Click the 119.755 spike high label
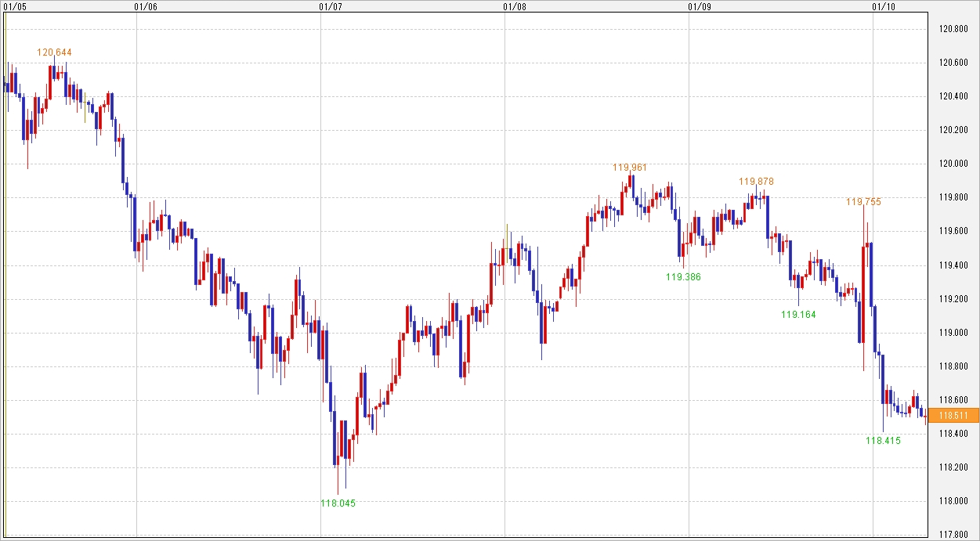Viewport: 980px width, 541px height. tap(863, 202)
